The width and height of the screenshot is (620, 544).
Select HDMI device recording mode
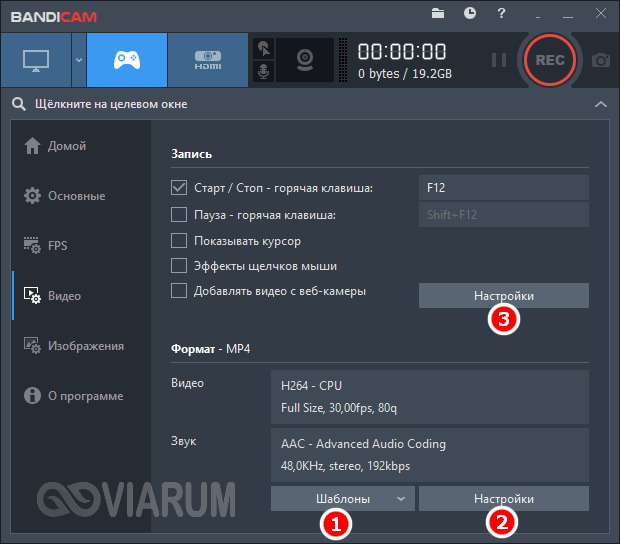[x=208, y=60]
